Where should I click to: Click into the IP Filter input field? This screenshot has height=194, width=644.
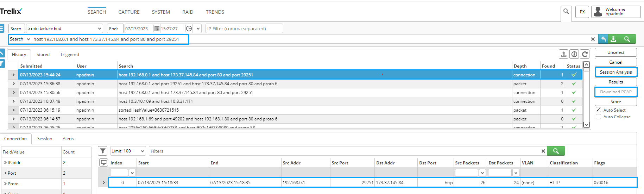point(244,29)
